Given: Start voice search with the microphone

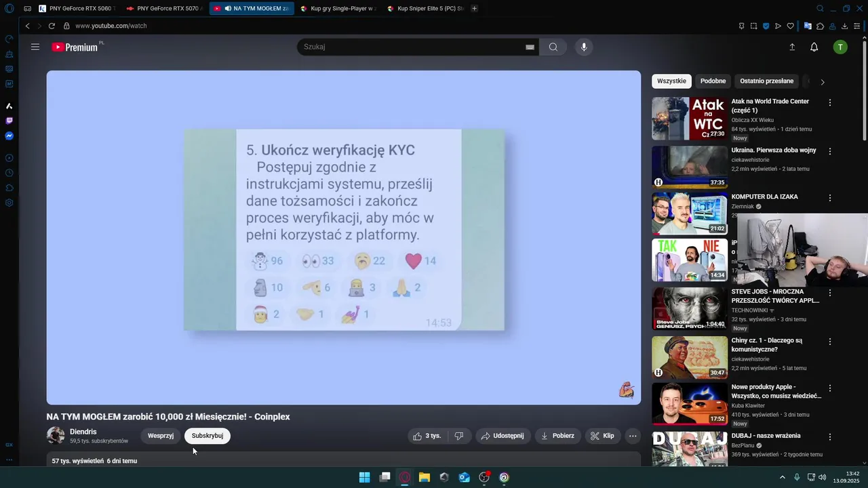Looking at the screenshot, I should coord(584,47).
